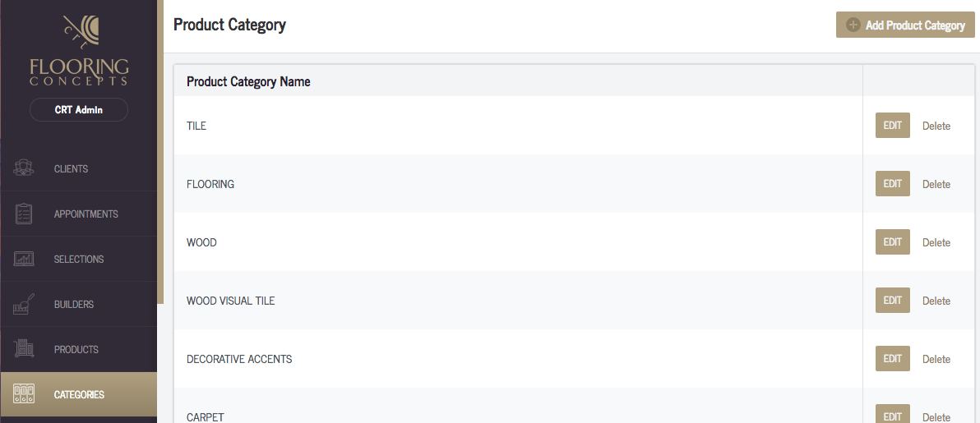Open the Products building icon
Viewport: 980px width, 423px height.
(24, 349)
